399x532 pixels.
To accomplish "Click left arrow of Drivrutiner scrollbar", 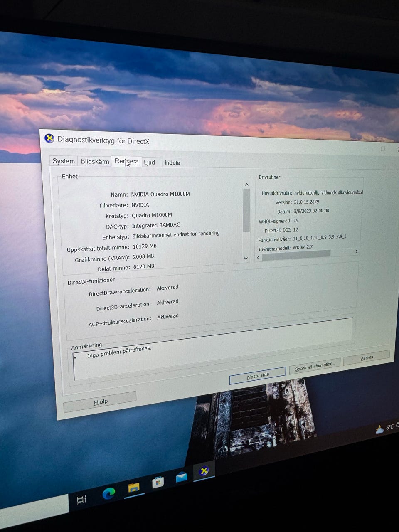I will [x=259, y=258].
